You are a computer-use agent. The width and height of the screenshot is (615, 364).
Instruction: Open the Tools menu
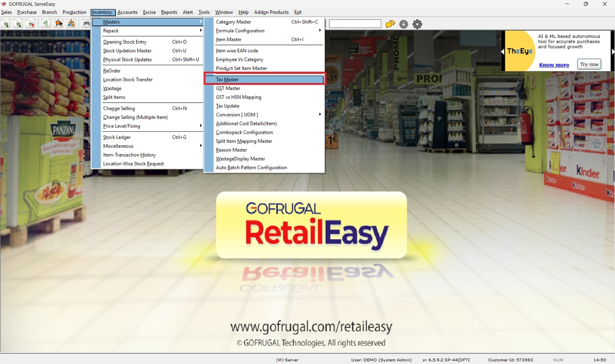pos(204,12)
